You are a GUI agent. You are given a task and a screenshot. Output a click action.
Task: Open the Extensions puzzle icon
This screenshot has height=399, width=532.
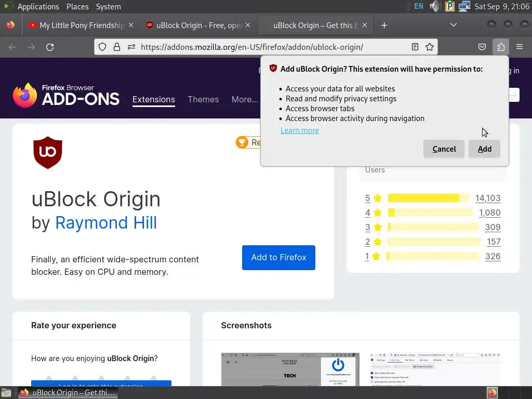click(501, 47)
